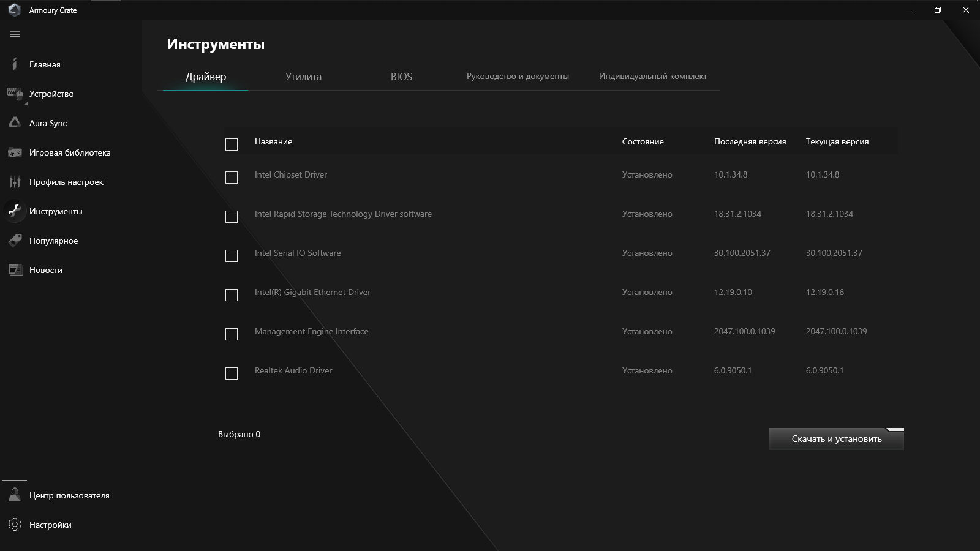Image resolution: width=980 pixels, height=551 pixels.
Task: Click the Последняя версия column header
Action: point(750,141)
